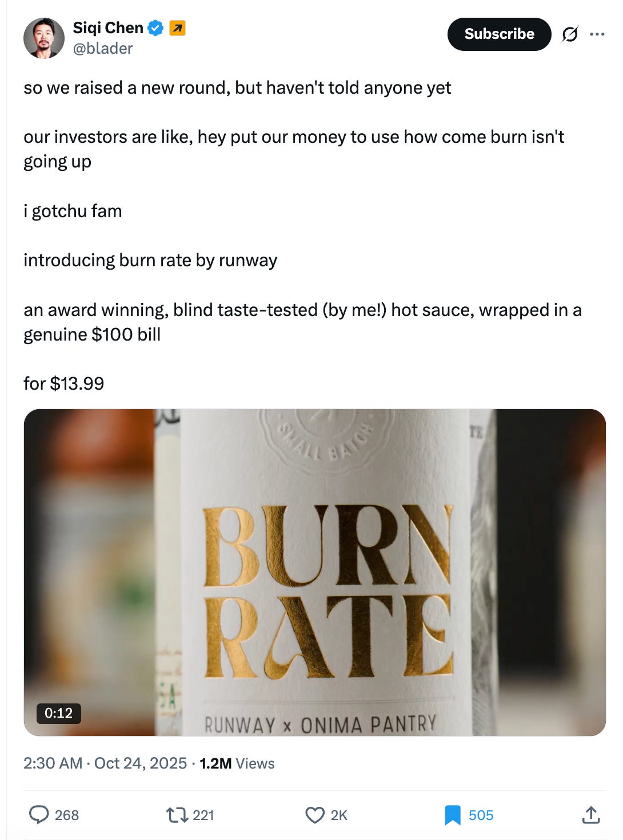Click the reply speech bubble icon
The image size is (623, 840).
[39, 815]
